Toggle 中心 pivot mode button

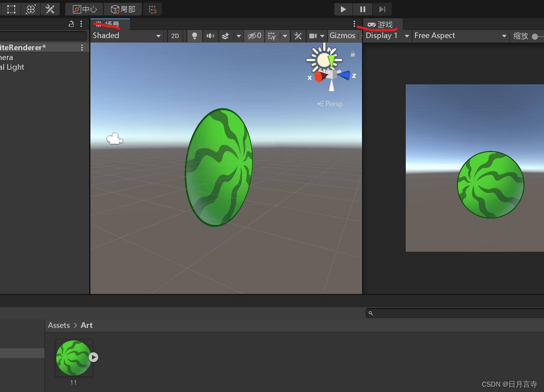(x=84, y=9)
